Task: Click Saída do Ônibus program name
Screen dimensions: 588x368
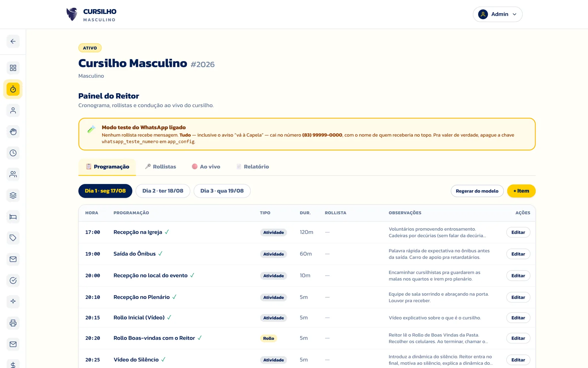Action: point(135,254)
